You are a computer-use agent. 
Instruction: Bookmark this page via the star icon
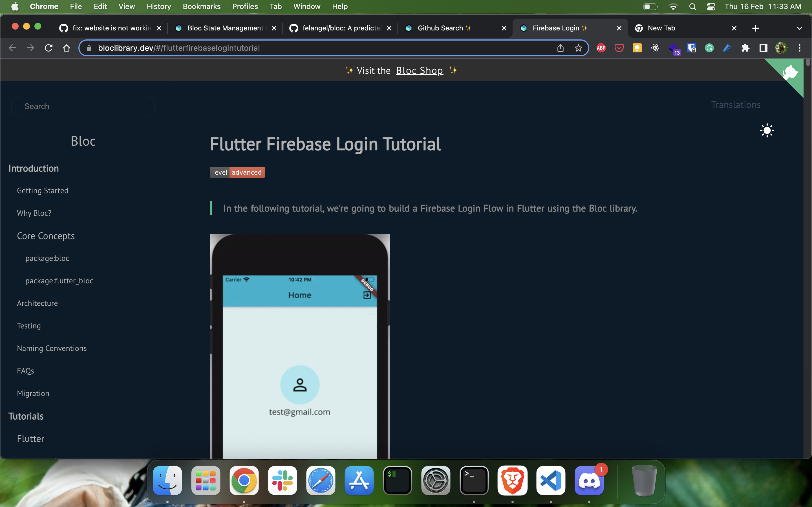(578, 48)
